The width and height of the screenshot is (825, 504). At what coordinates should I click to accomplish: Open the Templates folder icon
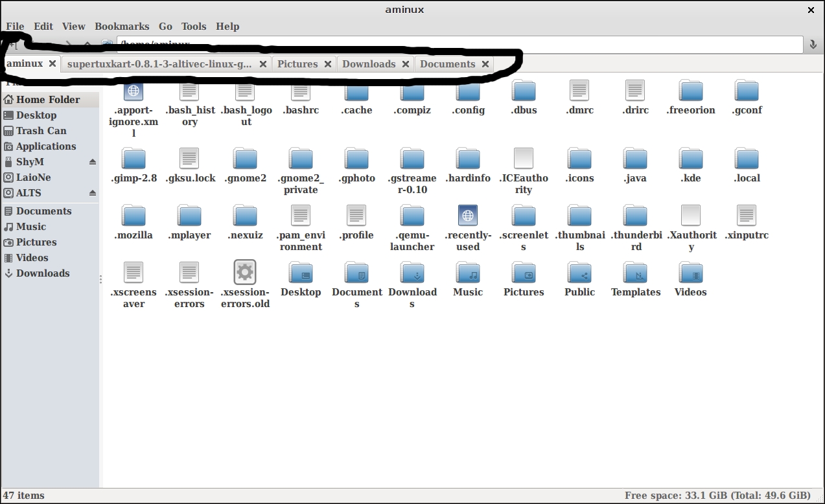tap(635, 273)
